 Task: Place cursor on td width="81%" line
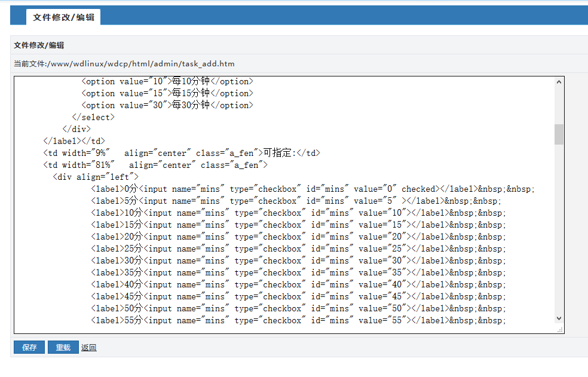coord(155,165)
